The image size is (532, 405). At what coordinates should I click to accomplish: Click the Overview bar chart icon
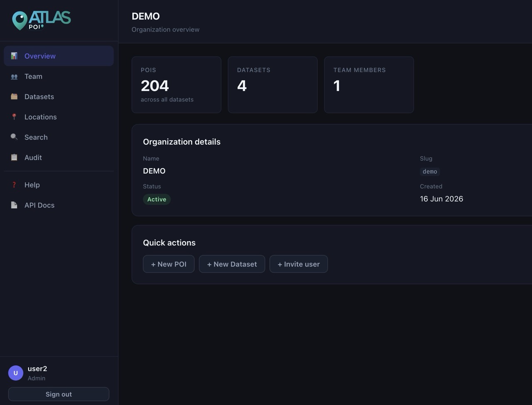tap(14, 56)
